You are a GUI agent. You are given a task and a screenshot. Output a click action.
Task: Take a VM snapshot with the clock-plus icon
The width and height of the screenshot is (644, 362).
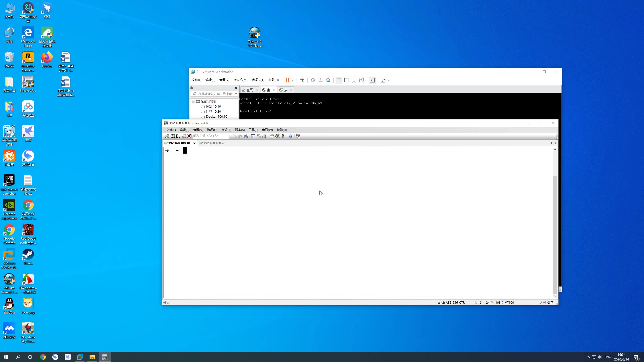[313, 80]
